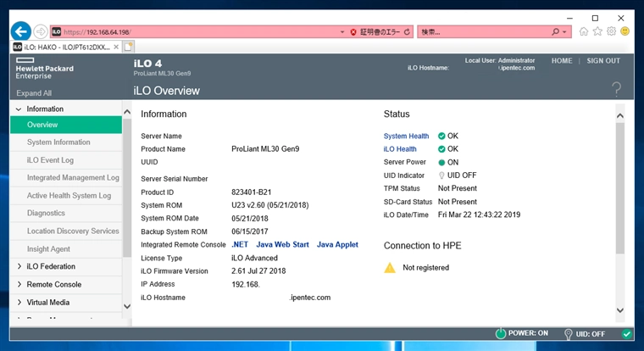Screen dimensions: 644x351
Task: Click sidebar scroll down arrow
Action: (127, 306)
